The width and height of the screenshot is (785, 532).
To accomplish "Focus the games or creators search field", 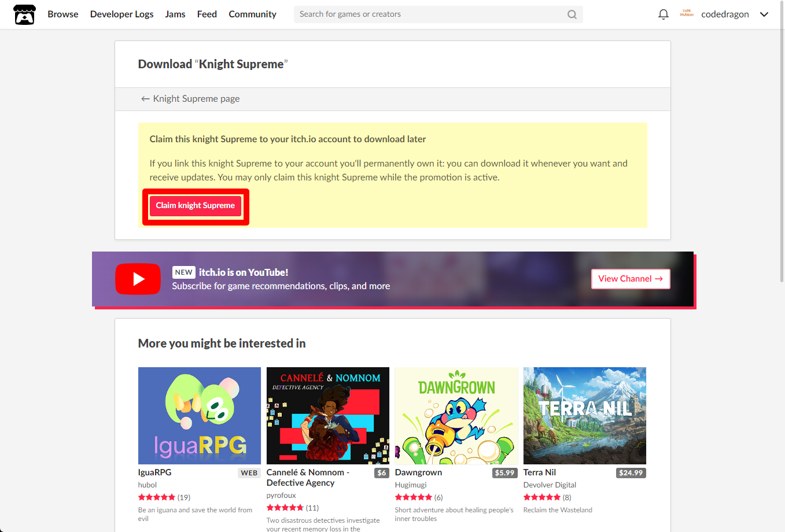I will pos(438,14).
